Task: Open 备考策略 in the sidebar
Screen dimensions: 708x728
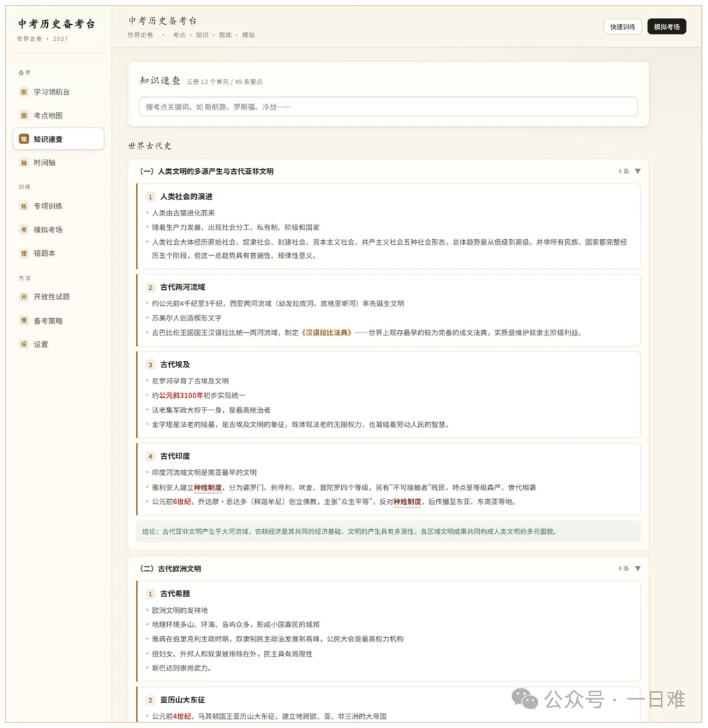Action: pyautogui.click(x=58, y=320)
